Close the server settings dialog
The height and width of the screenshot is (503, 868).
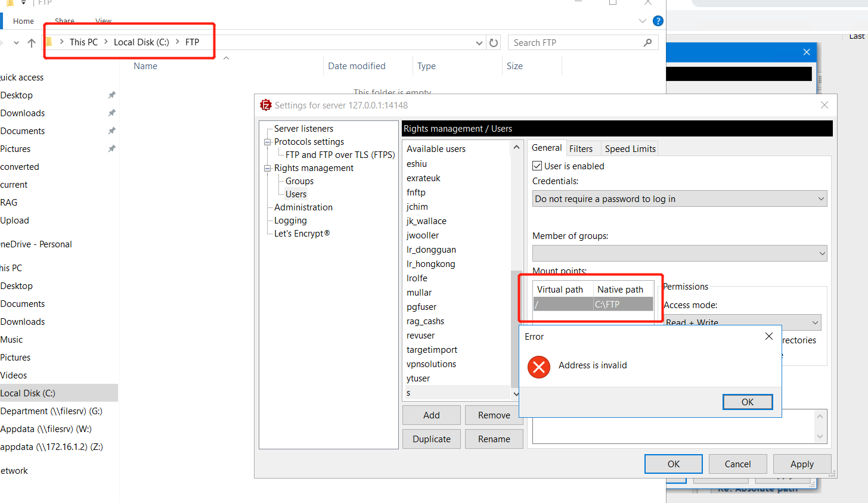(x=824, y=105)
